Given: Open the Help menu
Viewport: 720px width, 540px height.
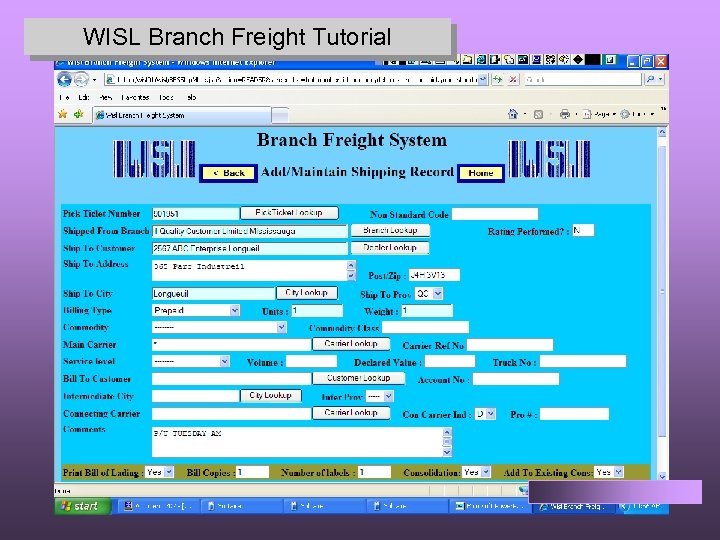Looking at the screenshot, I should coord(191,97).
